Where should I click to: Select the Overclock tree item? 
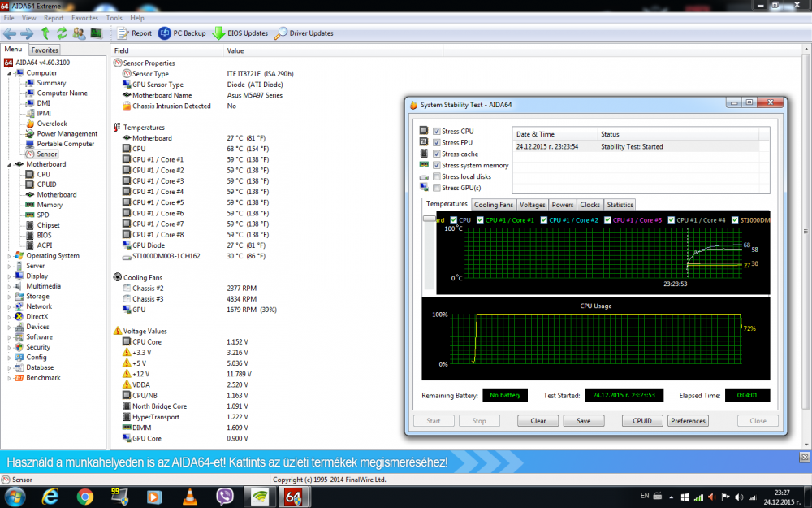pyautogui.click(x=52, y=124)
